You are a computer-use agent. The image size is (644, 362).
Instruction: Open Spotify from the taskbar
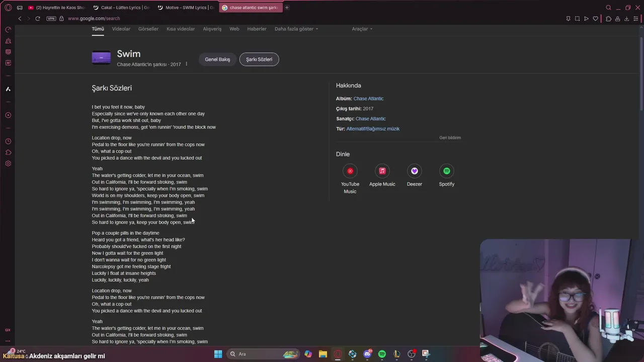(382, 354)
